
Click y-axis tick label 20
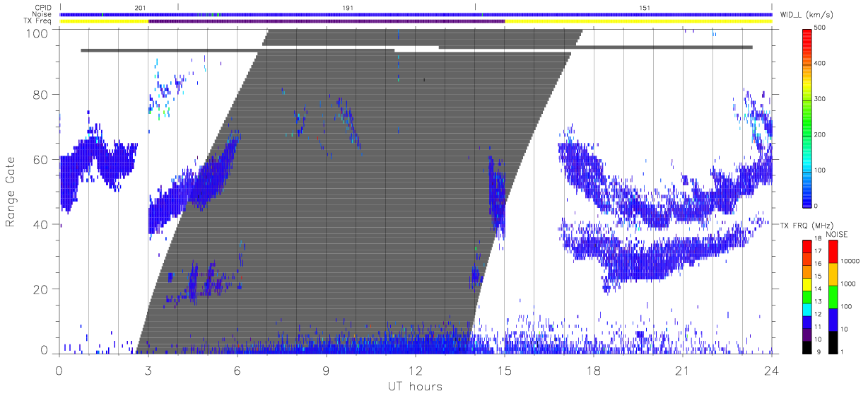click(x=40, y=289)
